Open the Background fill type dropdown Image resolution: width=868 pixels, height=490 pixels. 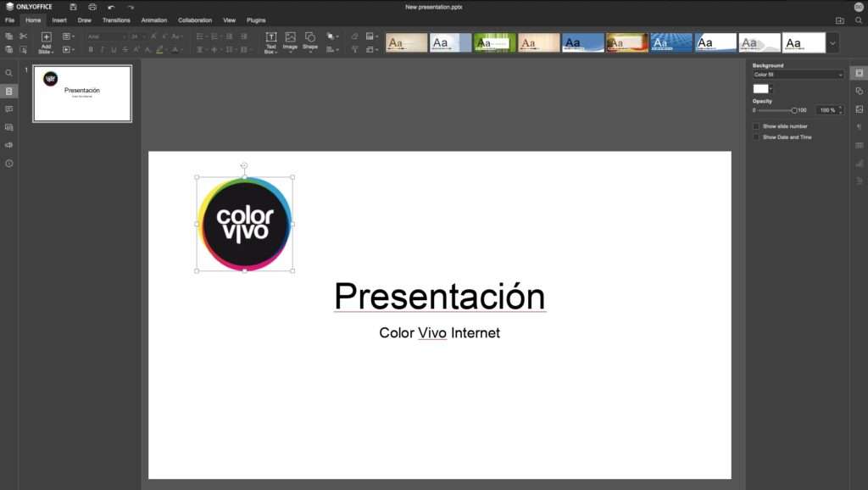pyautogui.click(x=798, y=75)
